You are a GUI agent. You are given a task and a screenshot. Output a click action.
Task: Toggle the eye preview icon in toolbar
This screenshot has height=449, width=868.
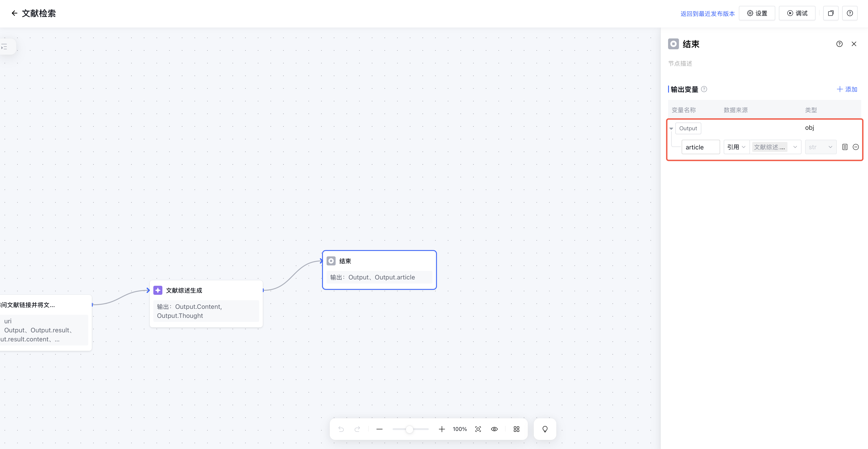pos(494,429)
